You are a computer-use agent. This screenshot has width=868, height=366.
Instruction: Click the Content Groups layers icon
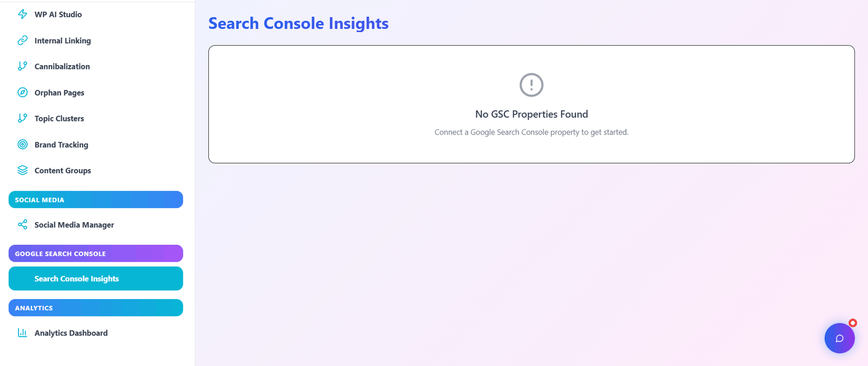(22, 170)
